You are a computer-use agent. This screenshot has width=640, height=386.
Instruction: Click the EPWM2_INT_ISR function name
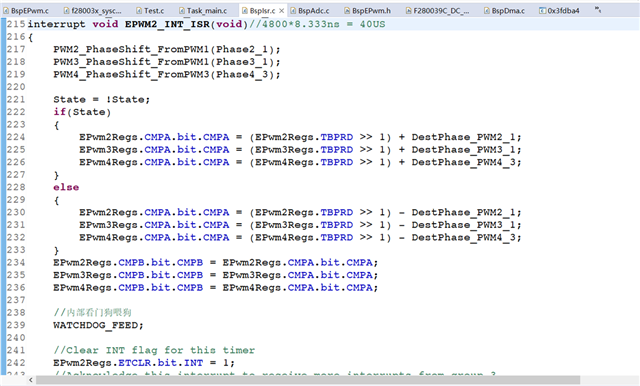click(167, 24)
